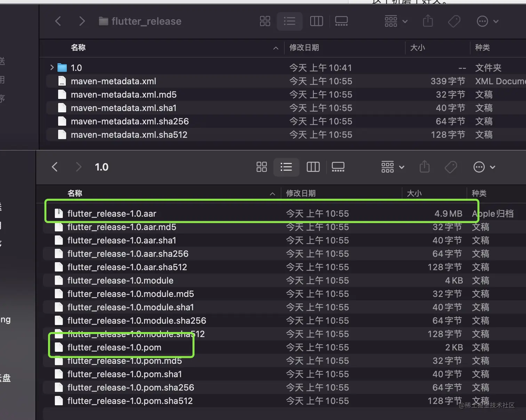
Task: Select file flutter_release-1.0.aar
Action: point(112,214)
